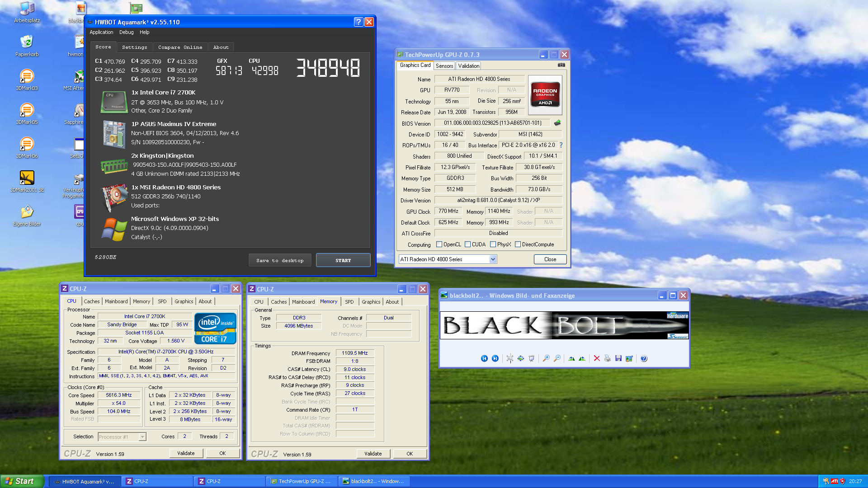Switch to TechPowerUp GPU-Z taskbar button
This screenshot has height=488, width=868.
pos(301,482)
